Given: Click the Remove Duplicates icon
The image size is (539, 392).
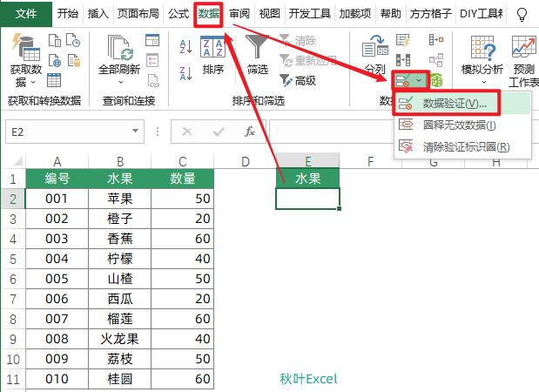Looking at the screenshot, I should pos(402,60).
